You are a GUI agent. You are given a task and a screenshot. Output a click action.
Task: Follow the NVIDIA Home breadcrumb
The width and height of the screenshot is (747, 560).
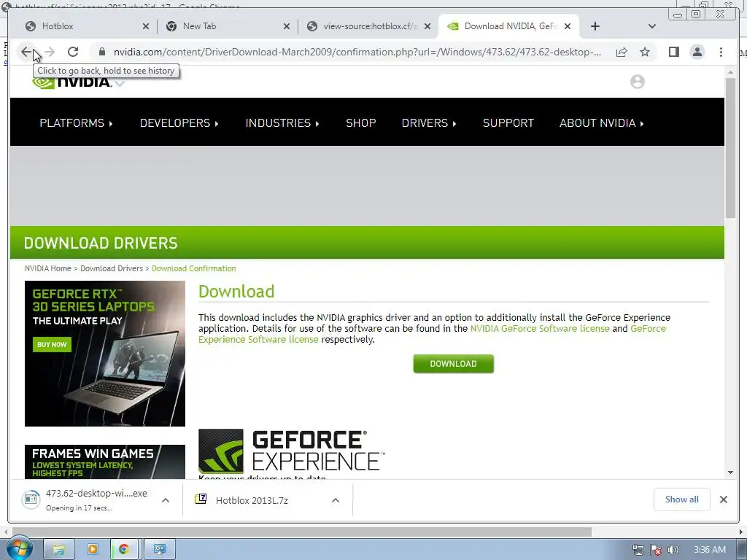47,268
